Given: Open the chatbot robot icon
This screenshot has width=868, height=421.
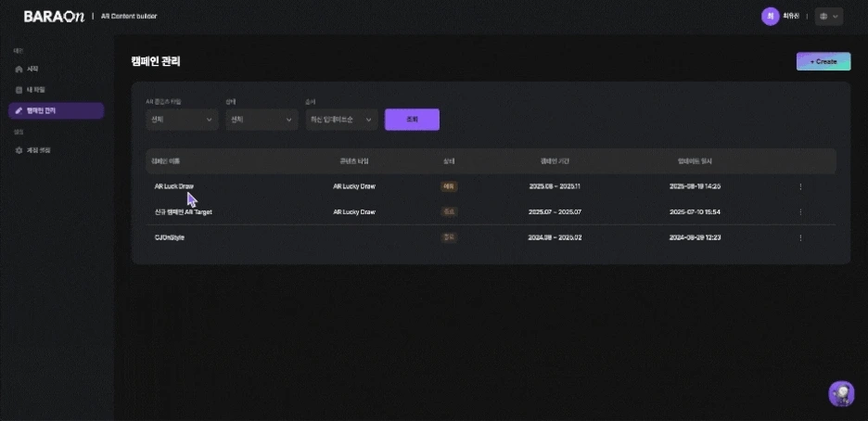Looking at the screenshot, I should coord(841,393).
